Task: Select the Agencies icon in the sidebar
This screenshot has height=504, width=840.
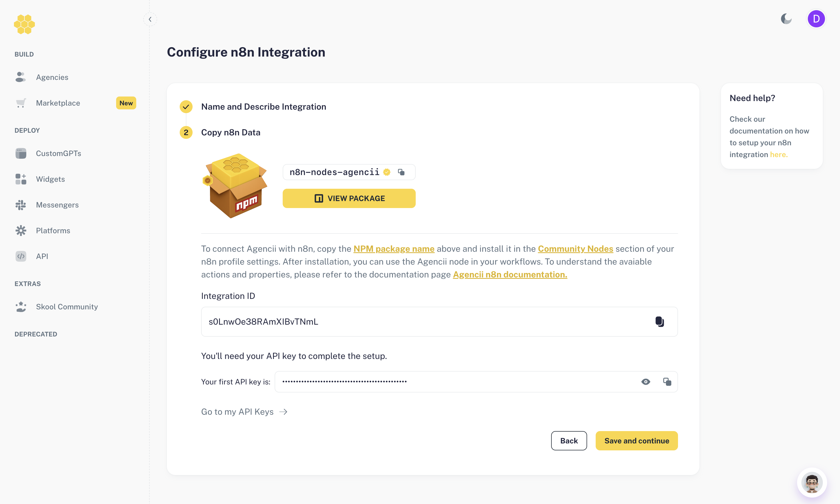Action: (20, 77)
